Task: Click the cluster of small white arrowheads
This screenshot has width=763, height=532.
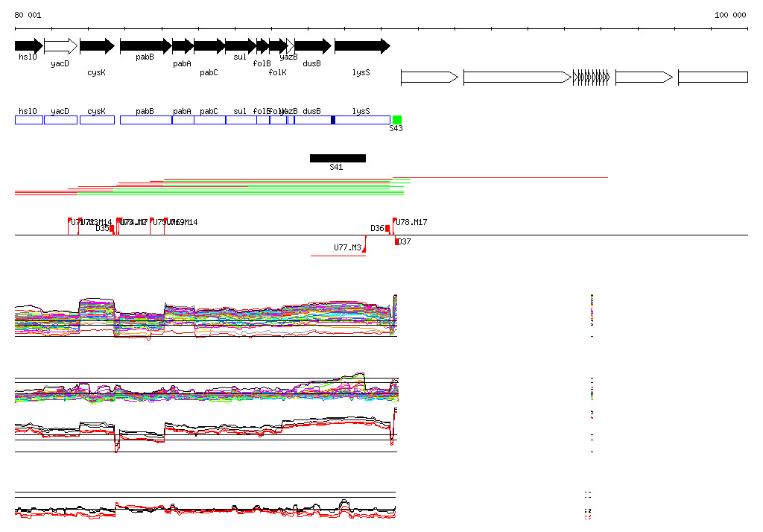Action: click(x=591, y=77)
